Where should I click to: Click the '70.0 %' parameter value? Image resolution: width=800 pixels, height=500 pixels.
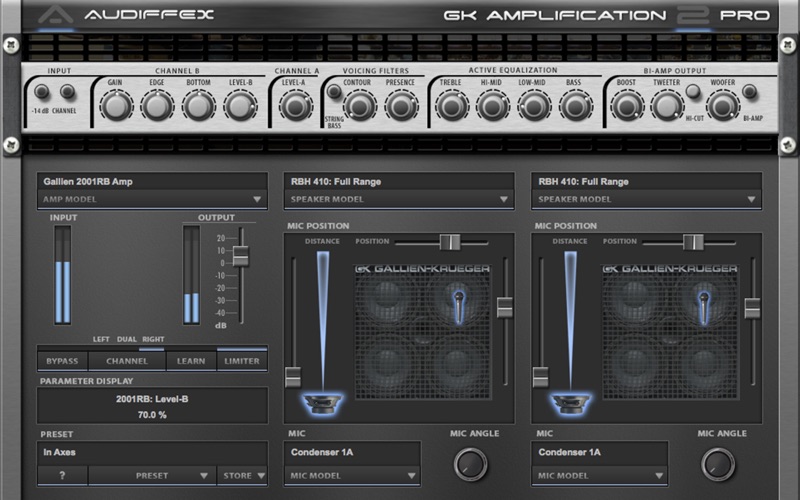coord(152,415)
